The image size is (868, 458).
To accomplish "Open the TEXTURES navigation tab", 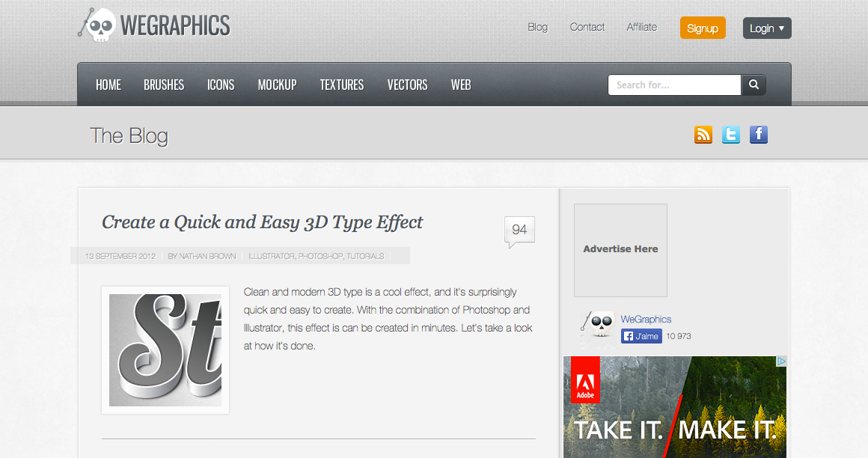I will (x=341, y=85).
